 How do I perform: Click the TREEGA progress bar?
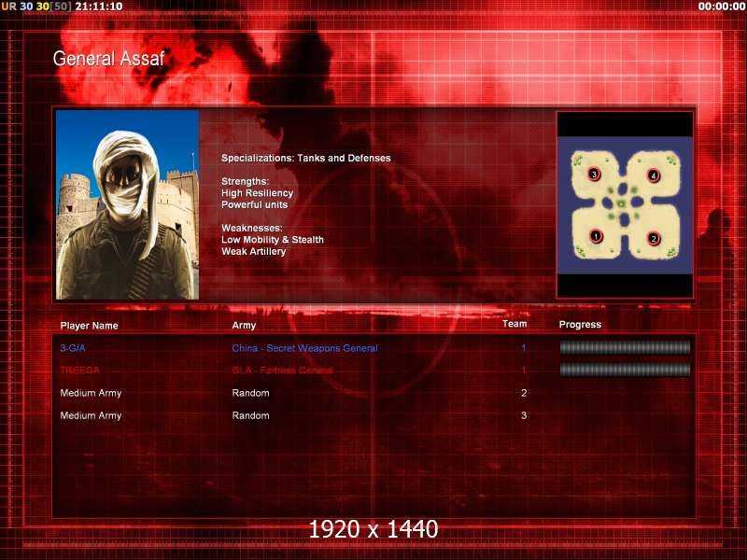(625, 370)
